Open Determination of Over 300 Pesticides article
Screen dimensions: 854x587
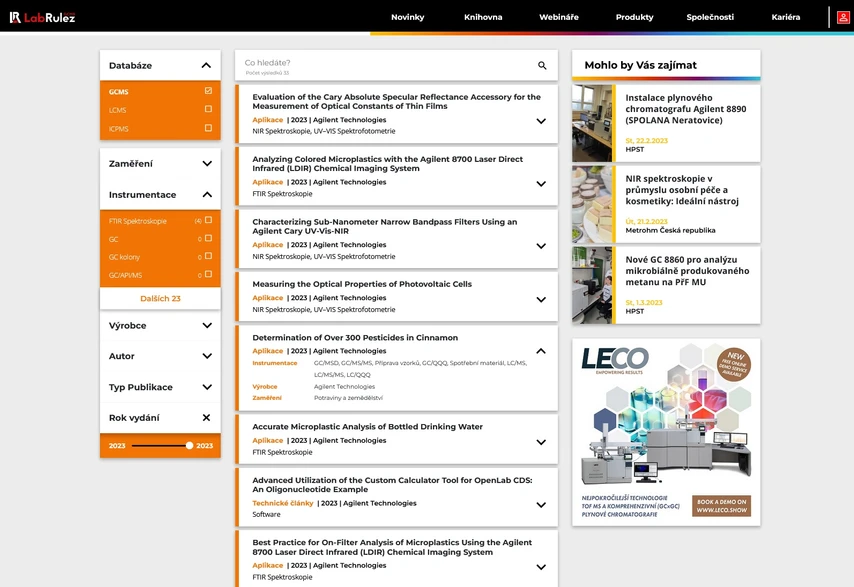(x=355, y=338)
